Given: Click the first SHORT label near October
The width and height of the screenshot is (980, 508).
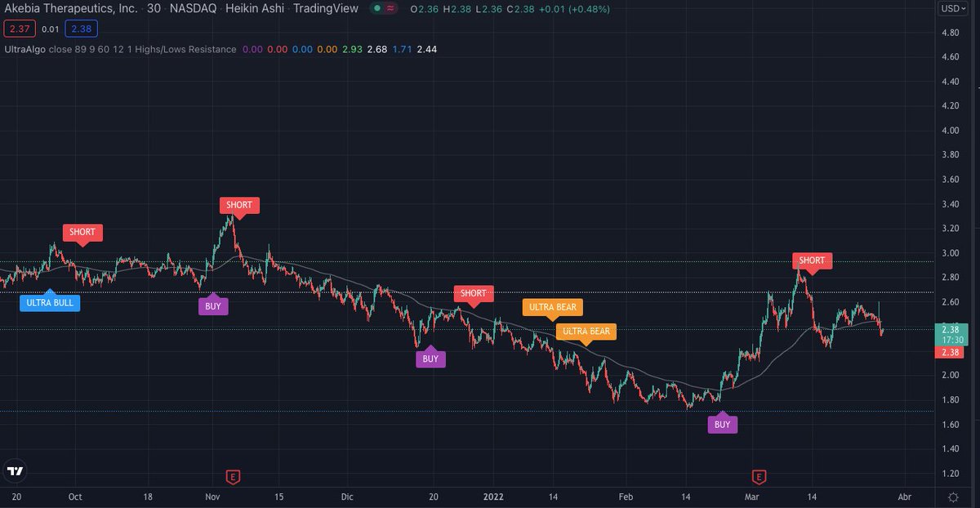Looking at the screenshot, I should click(x=82, y=233).
